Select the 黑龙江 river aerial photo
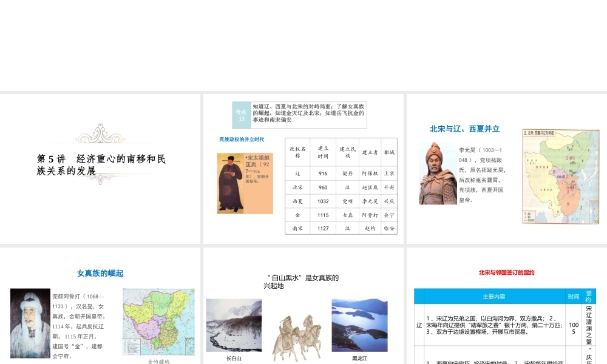This screenshot has height=364, width=607. (359, 325)
